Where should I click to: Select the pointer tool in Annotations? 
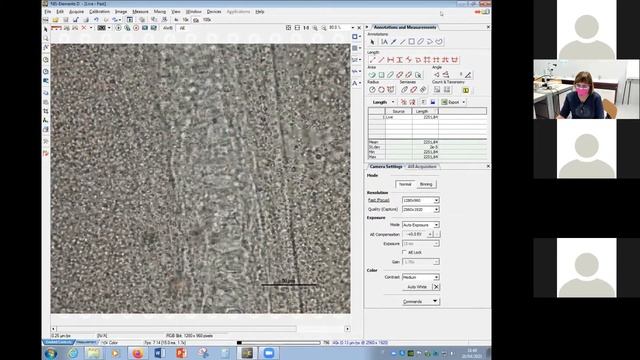tap(372, 42)
